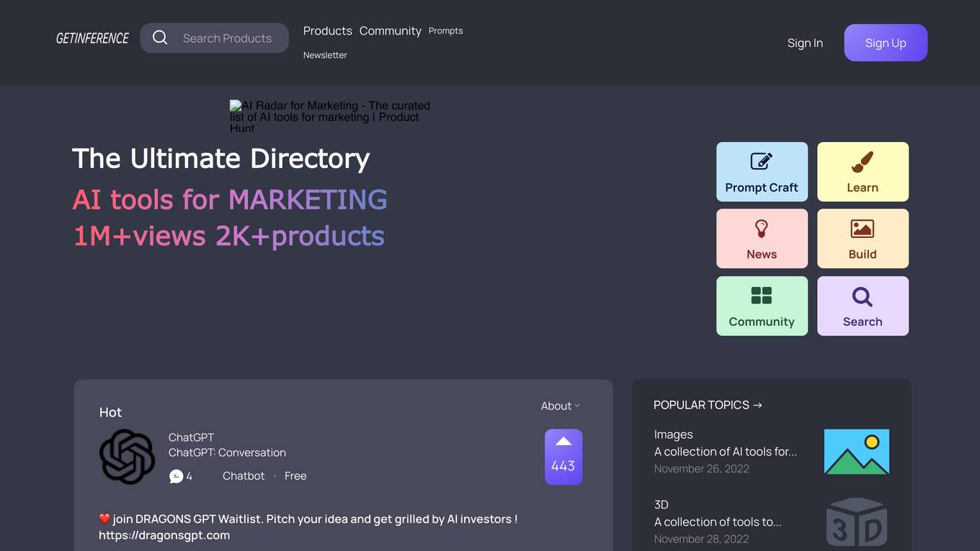Open the dragonsgpt.com link
This screenshot has width=980, height=551.
[164, 535]
